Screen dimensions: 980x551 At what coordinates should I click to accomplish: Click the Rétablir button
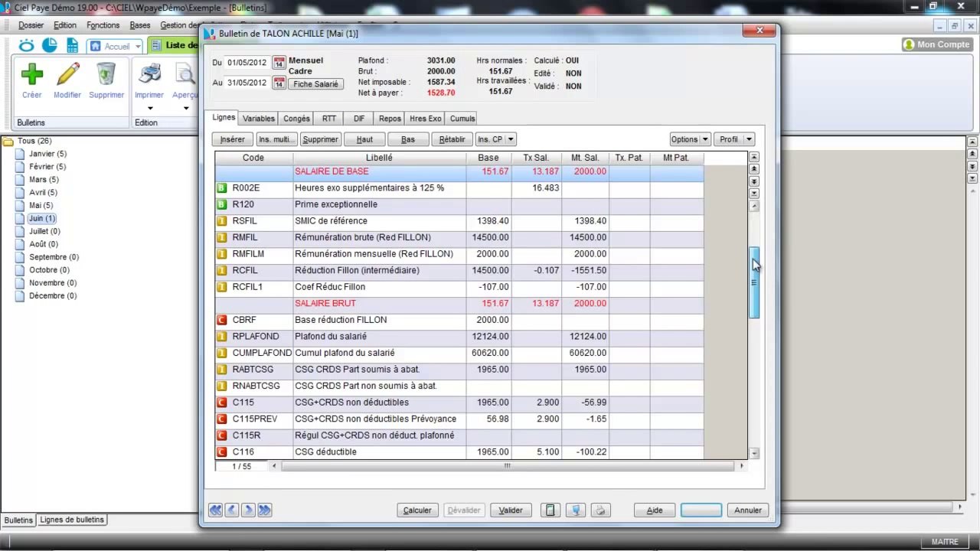[452, 139]
